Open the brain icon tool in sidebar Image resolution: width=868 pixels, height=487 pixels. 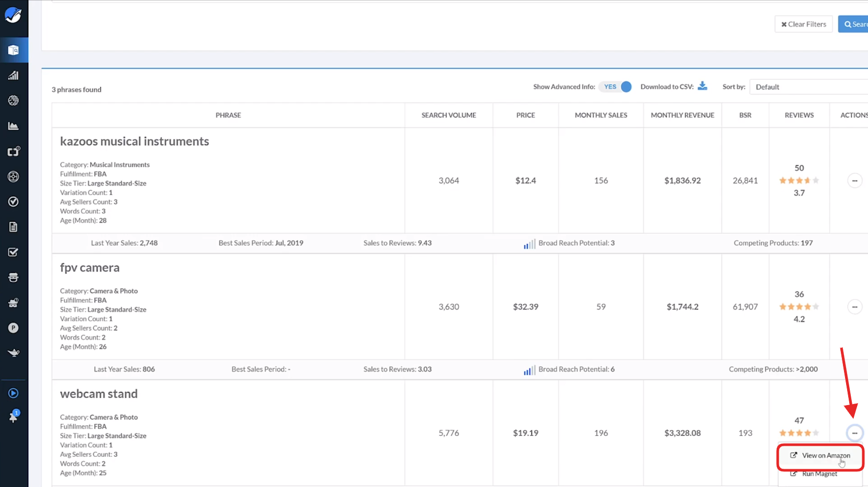point(14,100)
